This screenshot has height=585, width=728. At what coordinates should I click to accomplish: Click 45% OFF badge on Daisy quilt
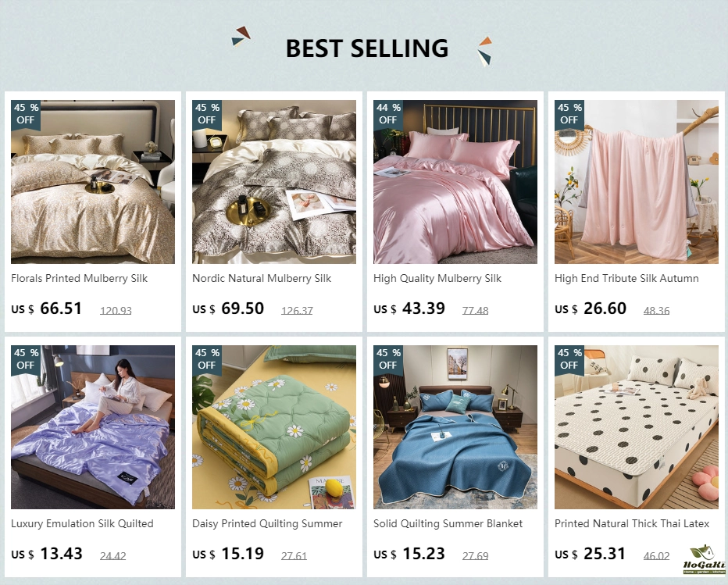point(207,359)
